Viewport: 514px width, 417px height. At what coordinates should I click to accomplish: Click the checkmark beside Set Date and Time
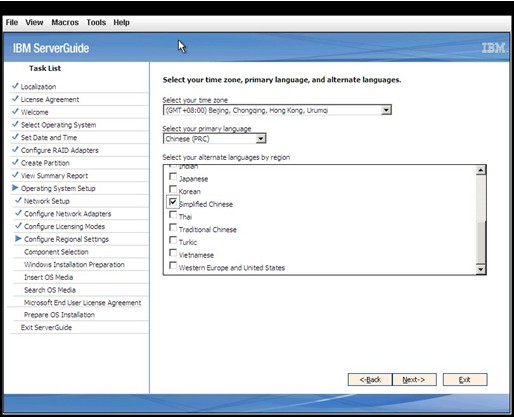[x=15, y=136]
